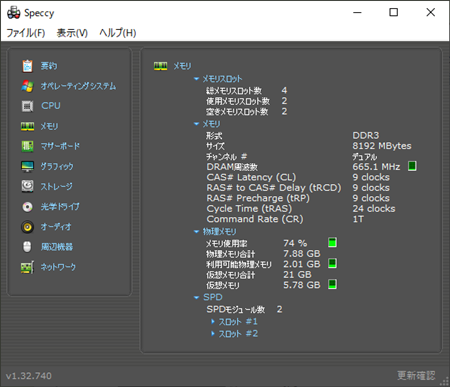Collapse the 物理メモリ section
Screen dimensions: 450x387
click(x=196, y=232)
